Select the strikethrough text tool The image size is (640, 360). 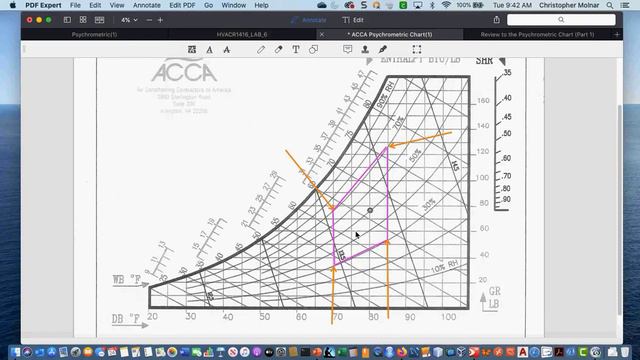click(x=227, y=50)
